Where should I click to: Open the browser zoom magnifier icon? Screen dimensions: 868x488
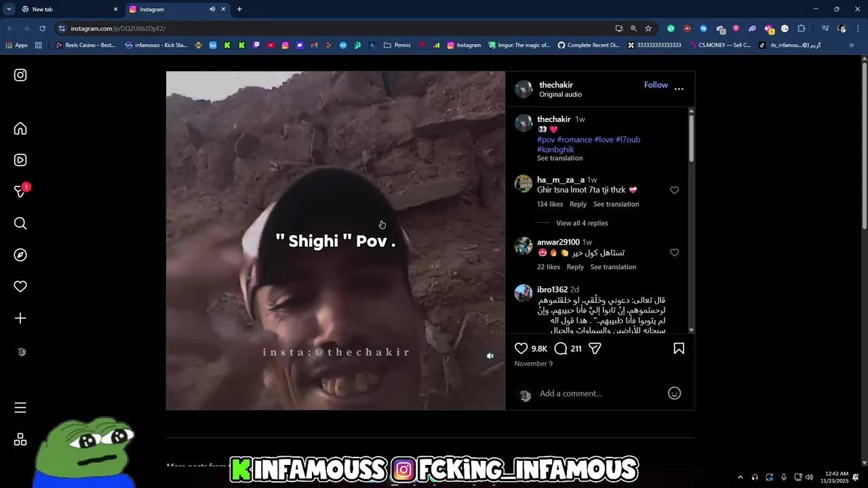[x=633, y=28]
